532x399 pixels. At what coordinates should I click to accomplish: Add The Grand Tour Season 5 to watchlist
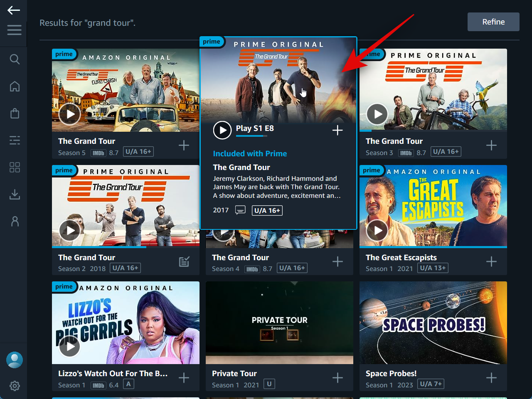[184, 145]
